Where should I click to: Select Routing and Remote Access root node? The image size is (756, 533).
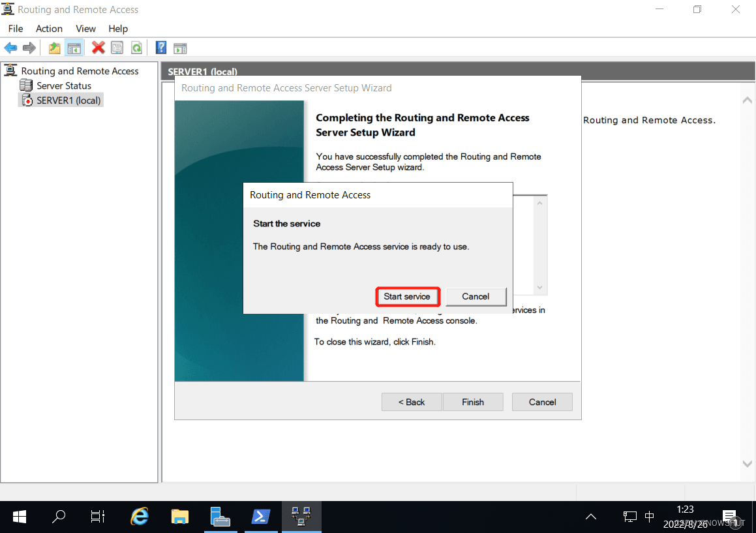tap(80, 71)
